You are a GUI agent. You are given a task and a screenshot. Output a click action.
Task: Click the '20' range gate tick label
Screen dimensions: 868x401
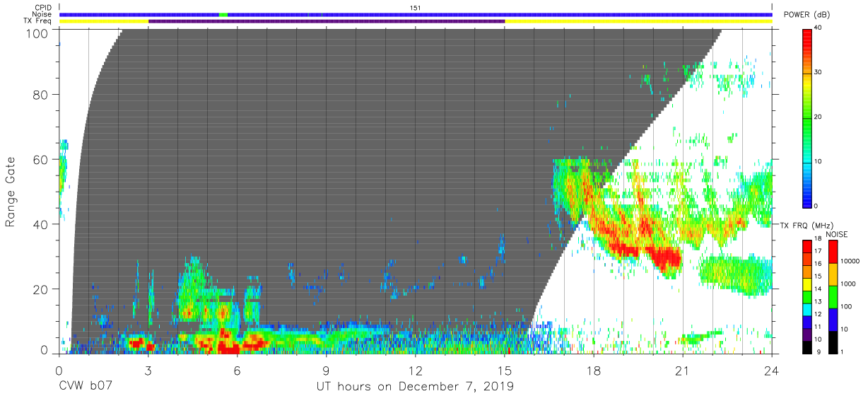(x=40, y=289)
